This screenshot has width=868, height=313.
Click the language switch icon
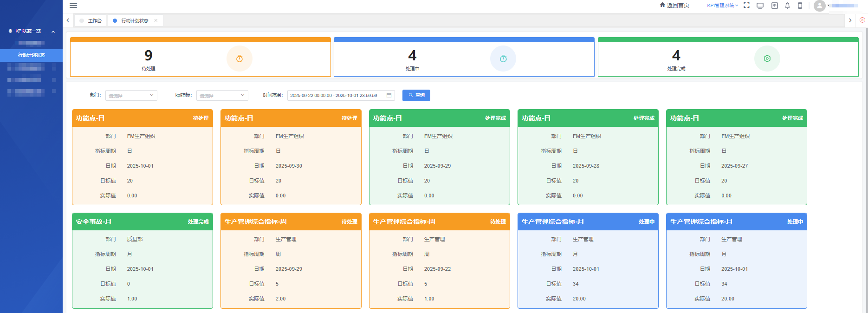pos(774,6)
